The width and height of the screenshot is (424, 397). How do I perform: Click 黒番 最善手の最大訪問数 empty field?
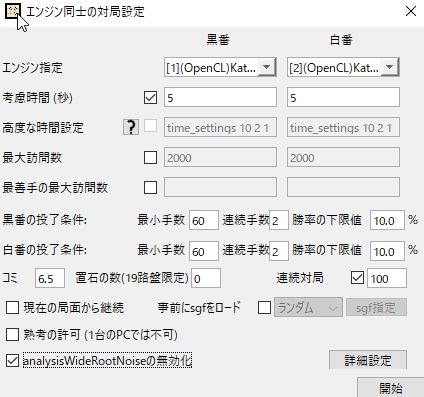click(x=220, y=187)
